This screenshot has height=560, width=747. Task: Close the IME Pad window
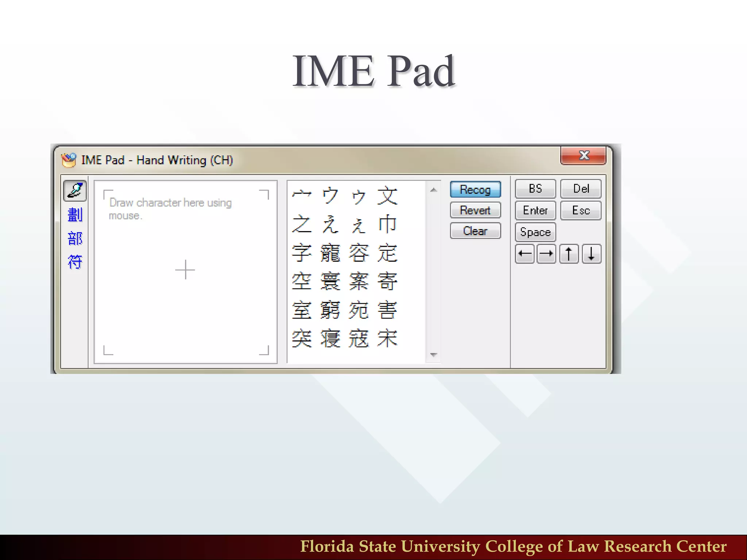[583, 155]
